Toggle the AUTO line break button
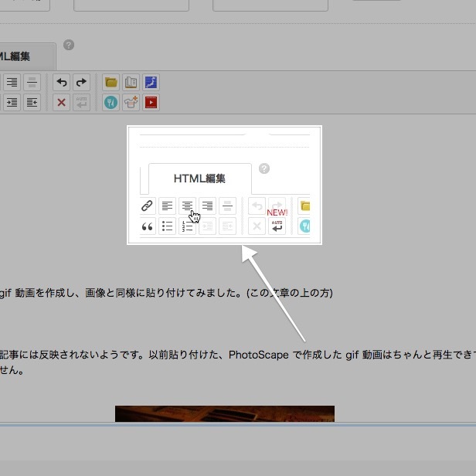Image resolution: width=476 pixels, height=476 pixels. (x=81, y=102)
